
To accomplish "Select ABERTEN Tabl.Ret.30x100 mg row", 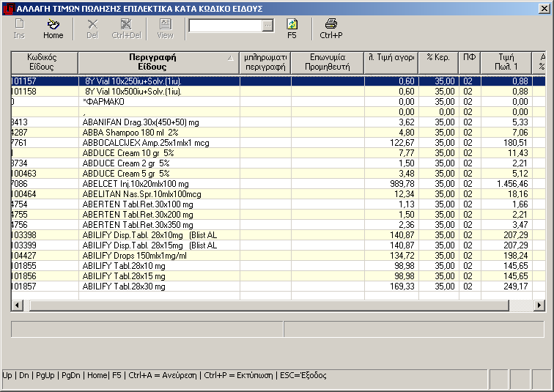I will click(278, 204).
